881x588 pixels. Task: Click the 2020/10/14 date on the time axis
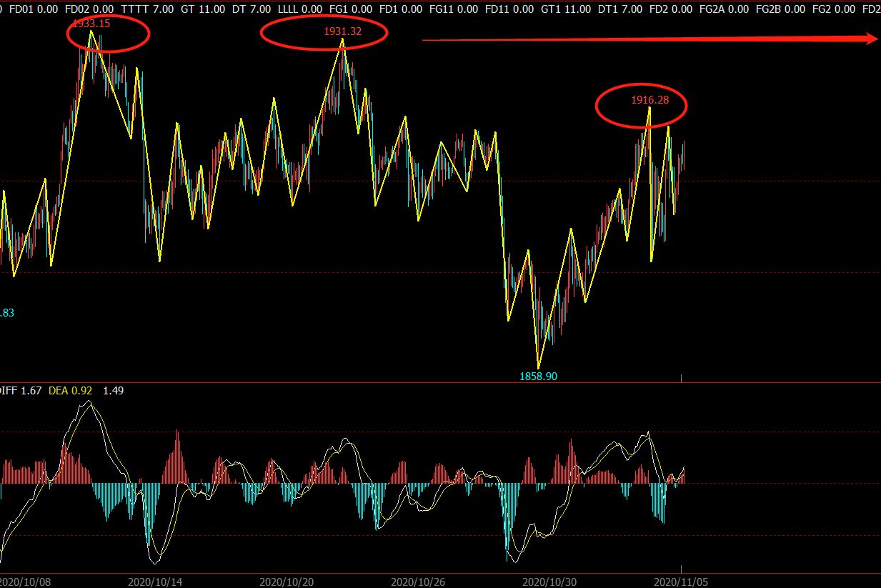[156, 582]
